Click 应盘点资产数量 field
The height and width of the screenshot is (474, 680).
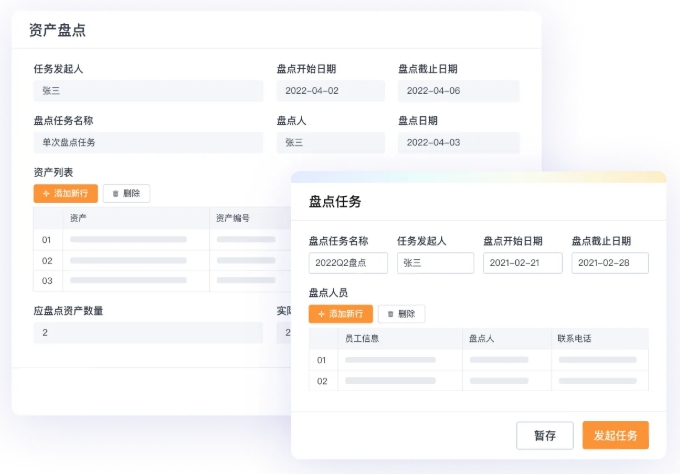pos(148,332)
